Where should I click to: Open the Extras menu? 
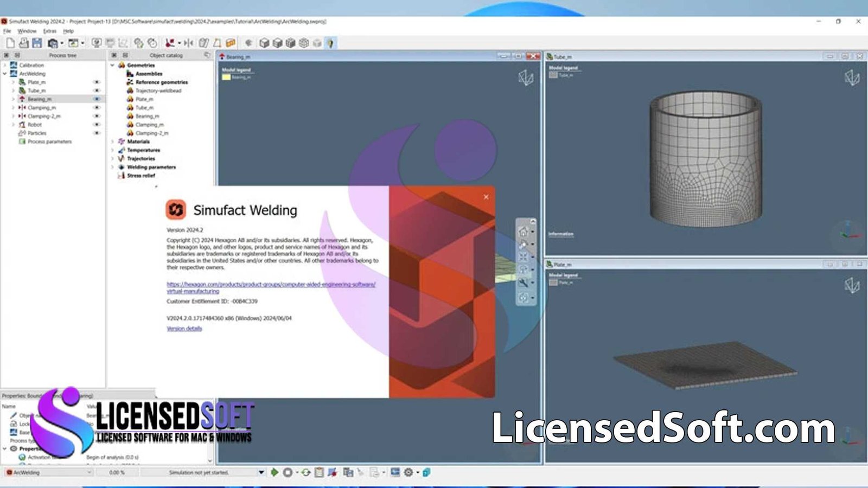50,31
